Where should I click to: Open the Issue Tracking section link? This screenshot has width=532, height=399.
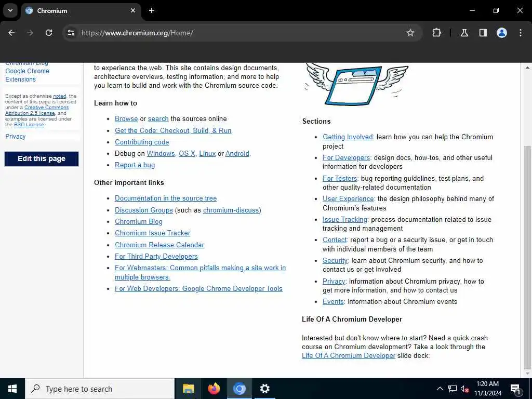(x=345, y=220)
